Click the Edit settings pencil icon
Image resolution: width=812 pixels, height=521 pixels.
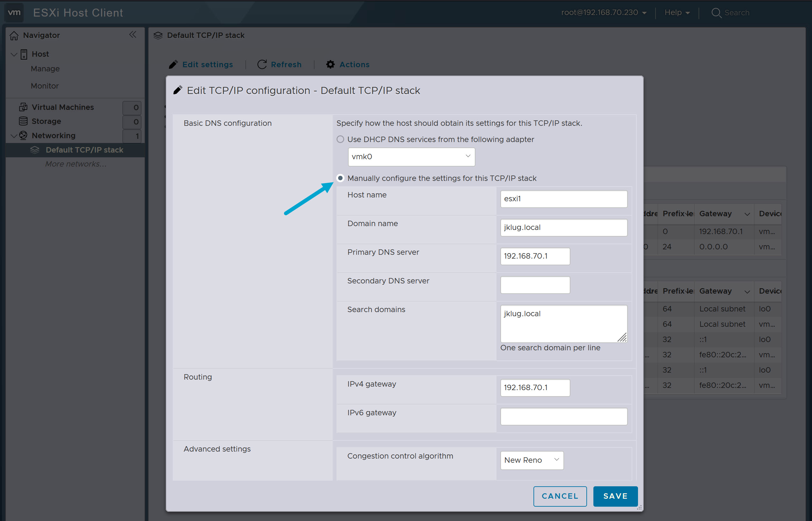tap(173, 64)
